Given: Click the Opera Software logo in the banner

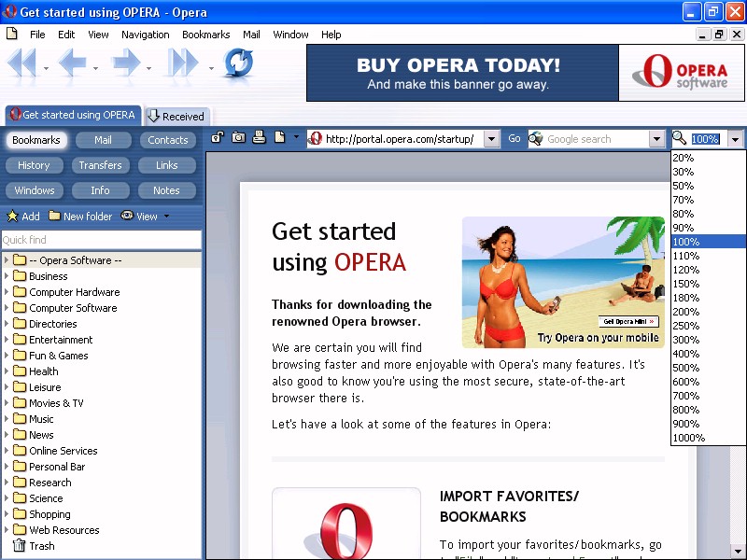Looking at the screenshot, I should 682,73.
